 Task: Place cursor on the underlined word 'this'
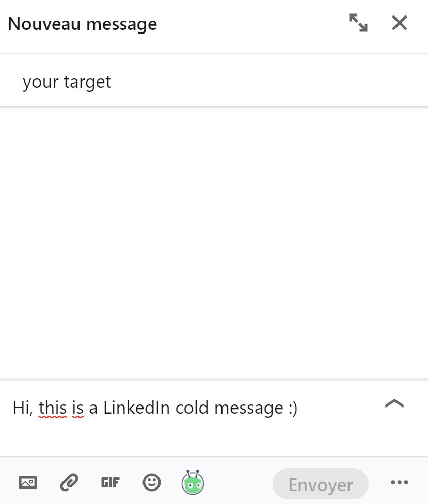click(53, 408)
